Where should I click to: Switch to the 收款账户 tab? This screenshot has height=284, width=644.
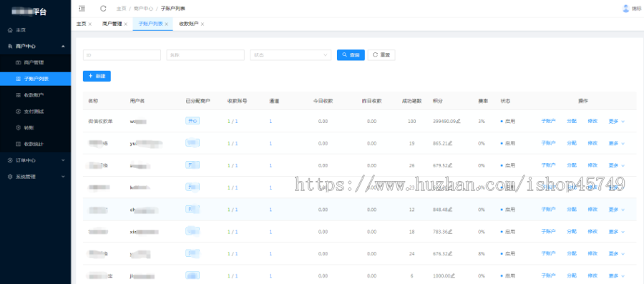[x=189, y=24]
